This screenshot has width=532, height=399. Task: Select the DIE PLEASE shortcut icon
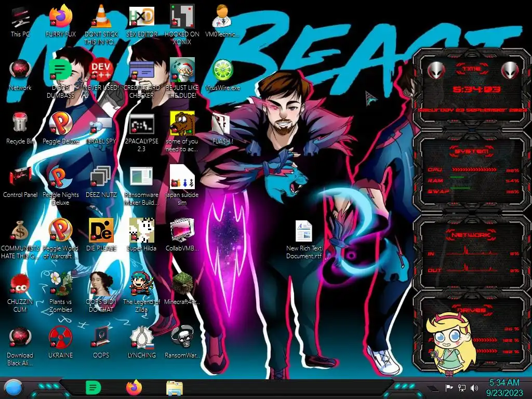coord(101,230)
